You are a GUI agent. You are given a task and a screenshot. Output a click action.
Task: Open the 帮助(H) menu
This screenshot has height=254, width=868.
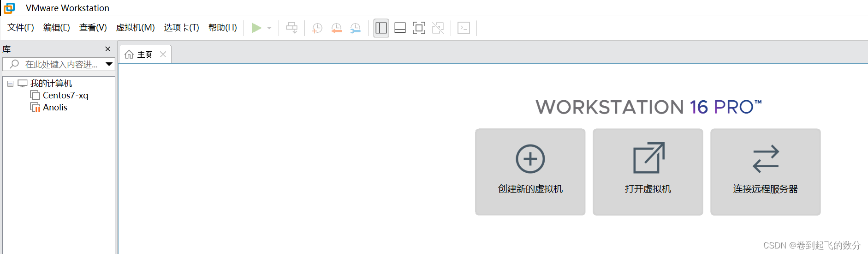click(x=223, y=28)
